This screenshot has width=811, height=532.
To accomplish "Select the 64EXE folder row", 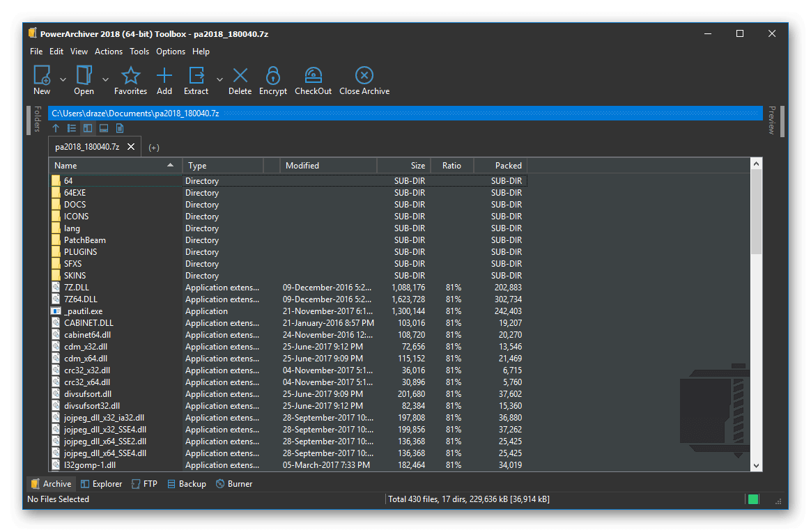I will pyautogui.click(x=288, y=193).
